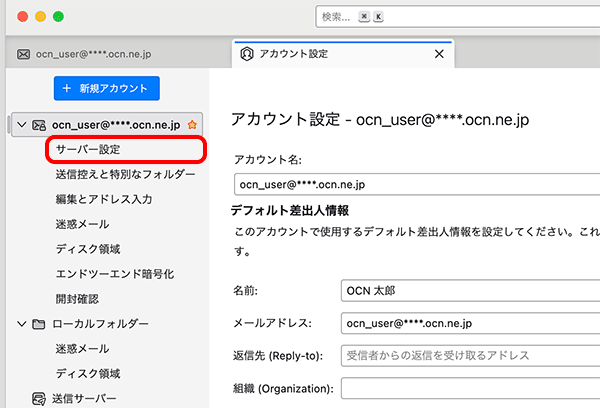600x408 pixels.
Task: Collapse the ローカルフォルダー tree section
Action: tap(21, 324)
